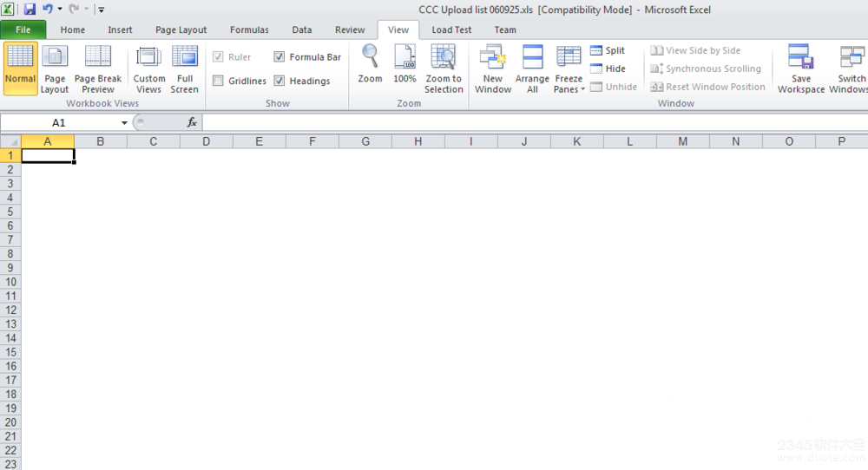This screenshot has height=470, width=868.
Task: Open the Zoom dialog magnifier
Action: coord(370,63)
